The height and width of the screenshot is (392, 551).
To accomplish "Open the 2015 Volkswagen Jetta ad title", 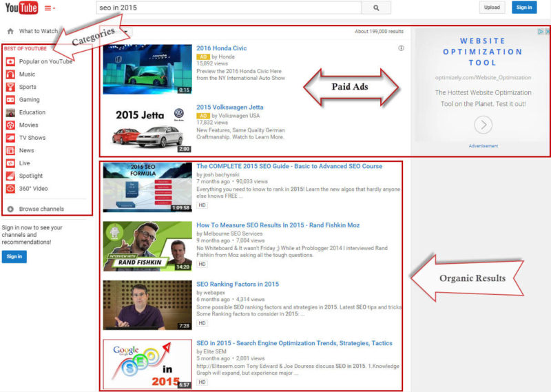I will pos(230,107).
